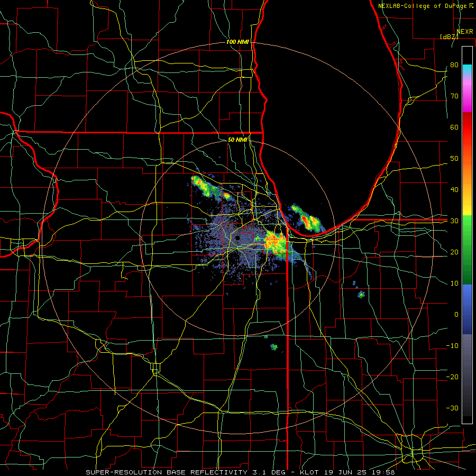Click the -30 value on the color scale
Screen dimensions: 476x476
(x=452, y=408)
